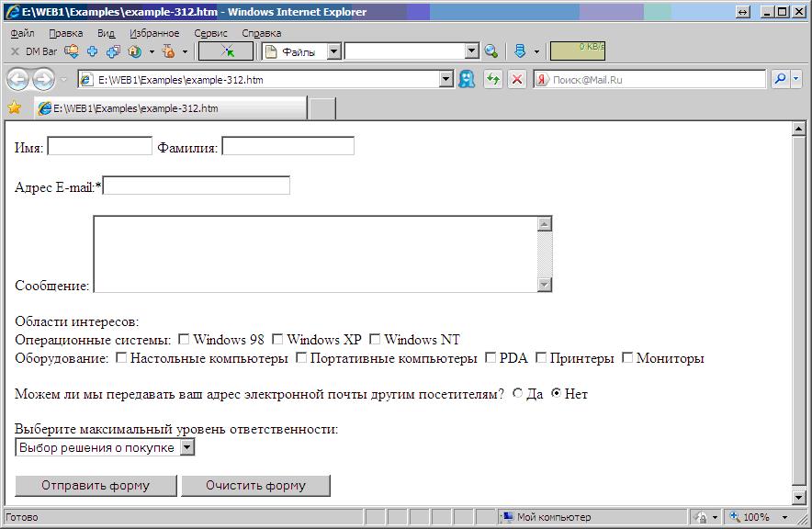Check the Windows NT checkbox
This screenshot has width=812, height=529.
coord(375,339)
